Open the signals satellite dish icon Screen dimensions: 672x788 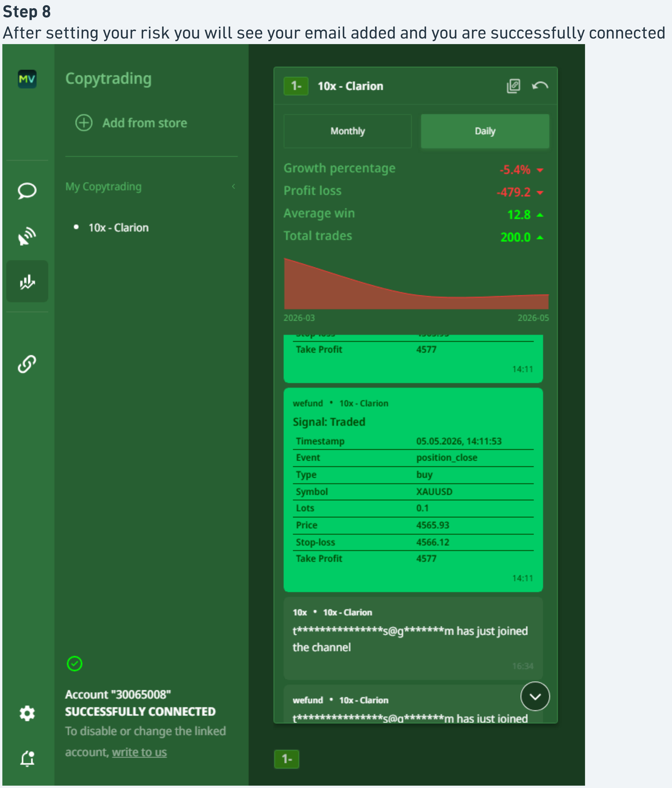(x=27, y=236)
